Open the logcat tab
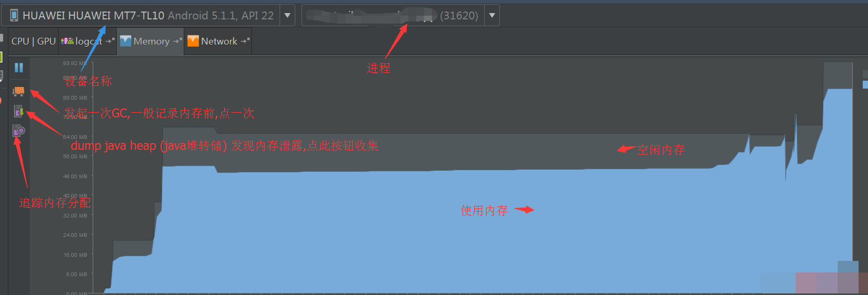 [87, 41]
